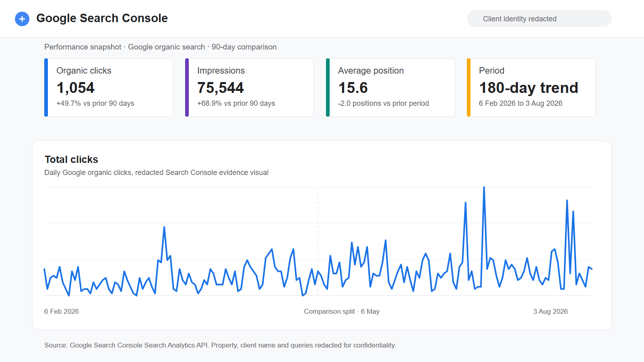
Task: Click the Client identity redacted pill
Action: click(539, 19)
